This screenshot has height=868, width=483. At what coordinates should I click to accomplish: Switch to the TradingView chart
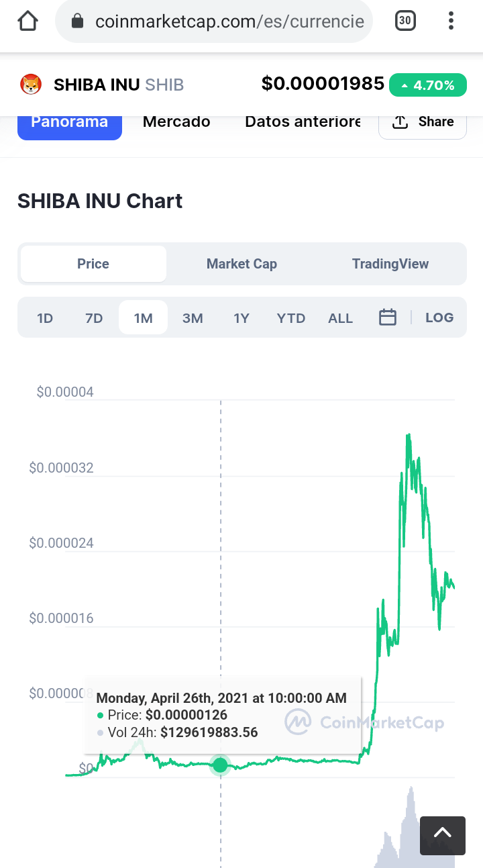point(390,264)
